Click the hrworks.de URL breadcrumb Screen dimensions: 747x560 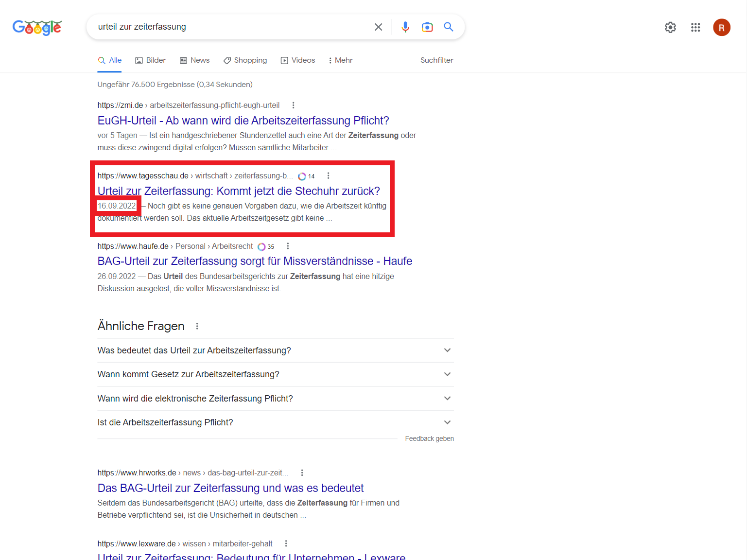click(192, 472)
